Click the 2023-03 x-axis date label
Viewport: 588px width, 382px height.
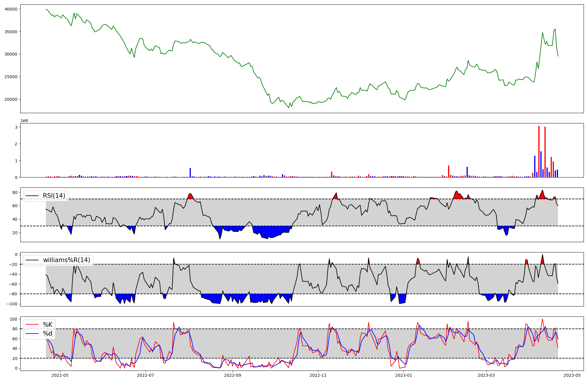(487, 375)
